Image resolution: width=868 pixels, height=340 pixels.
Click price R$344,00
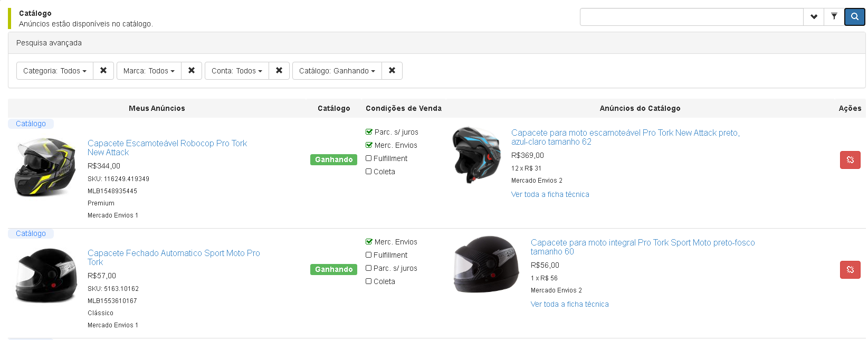(x=104, y=166)
